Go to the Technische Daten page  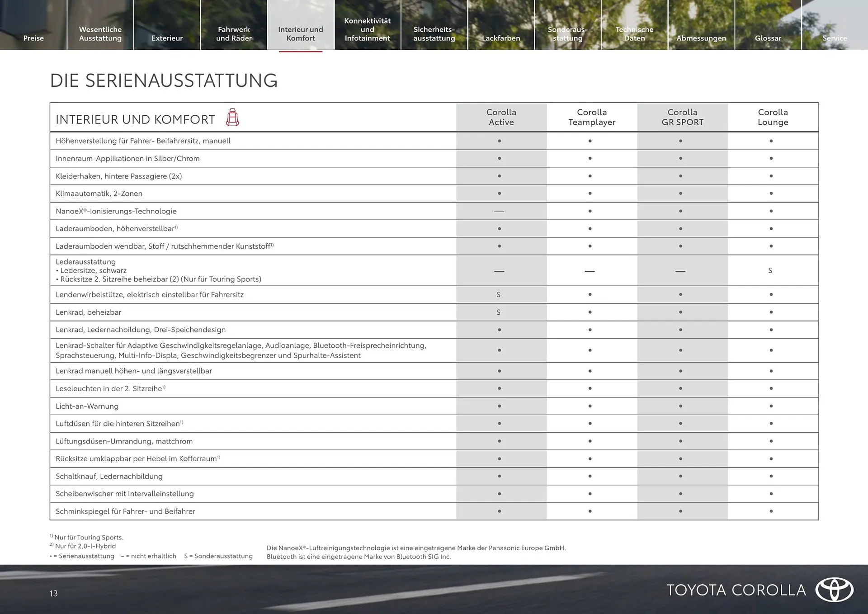point(634,33)
